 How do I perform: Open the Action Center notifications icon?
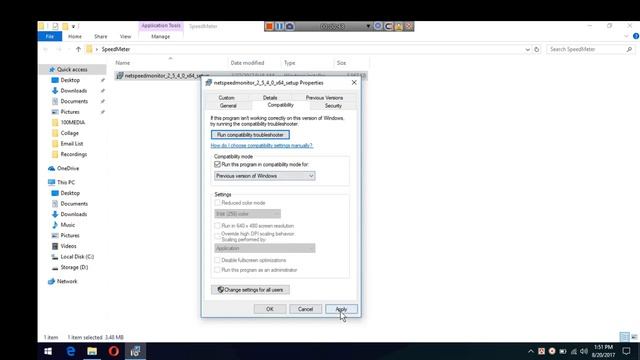pos(627,351)
